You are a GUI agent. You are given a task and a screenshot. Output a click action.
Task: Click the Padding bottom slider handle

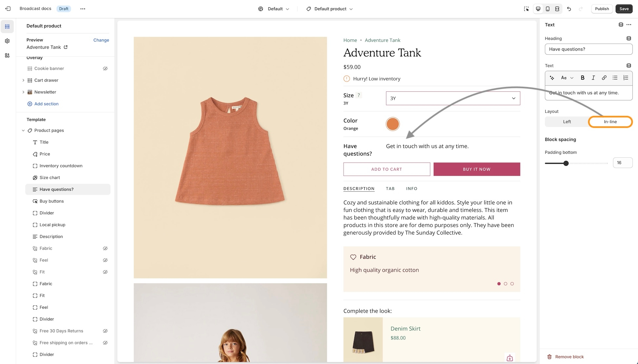click(x=566, y=163)
